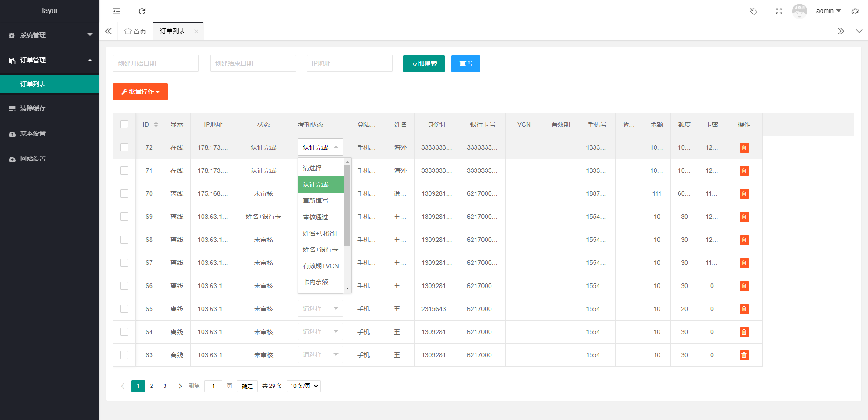The height and width of the screenshot is (420, 868).
Task: Delete order 72 with trash icon
Action: [x=744, y=148]
